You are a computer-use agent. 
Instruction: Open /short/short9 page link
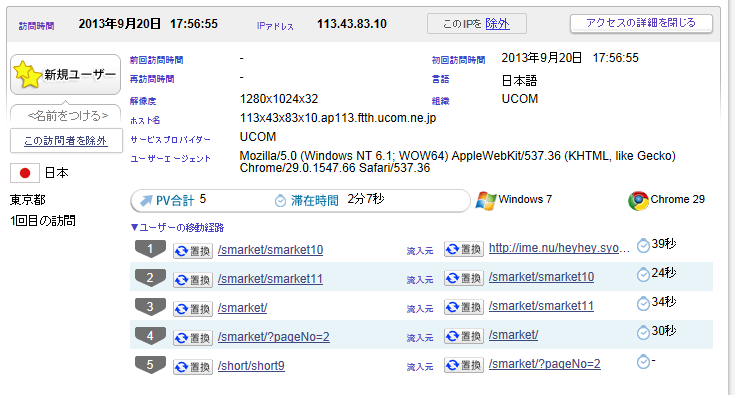pyautogui.click(x=251, y=366)
